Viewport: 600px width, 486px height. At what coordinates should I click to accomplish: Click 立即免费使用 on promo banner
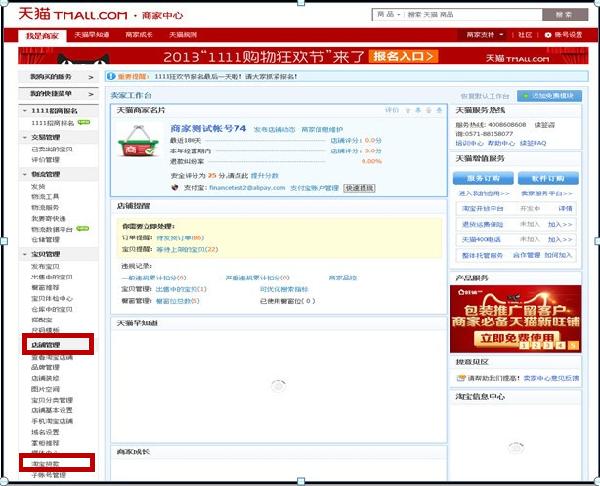pos(517,338)
